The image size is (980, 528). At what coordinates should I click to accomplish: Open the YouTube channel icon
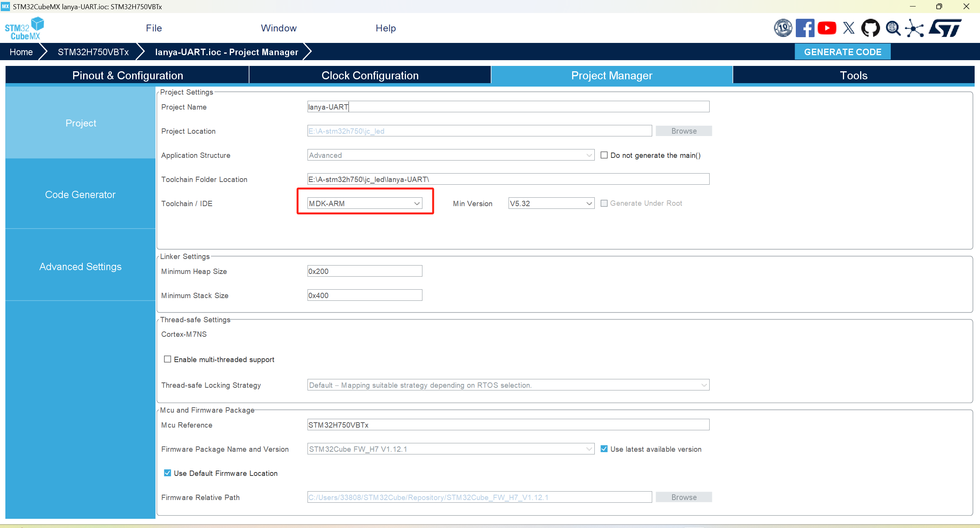(827, 28)
